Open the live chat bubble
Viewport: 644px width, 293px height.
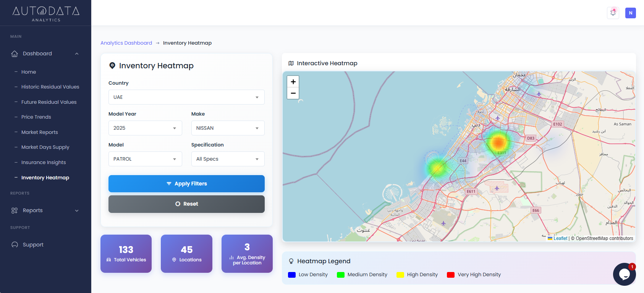coord(624,274)
